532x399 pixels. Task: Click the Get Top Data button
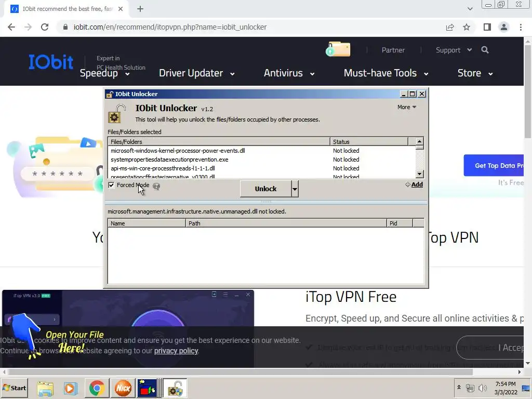point(494,166)
